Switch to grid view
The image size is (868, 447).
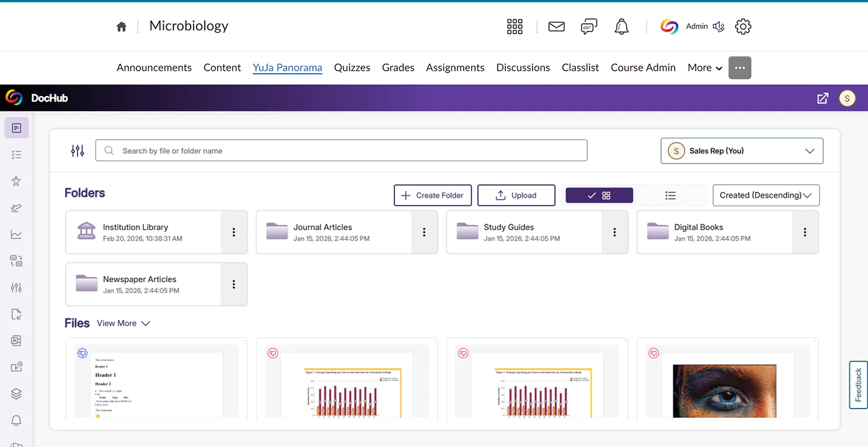pyautogui.click(x=599, y=195)
